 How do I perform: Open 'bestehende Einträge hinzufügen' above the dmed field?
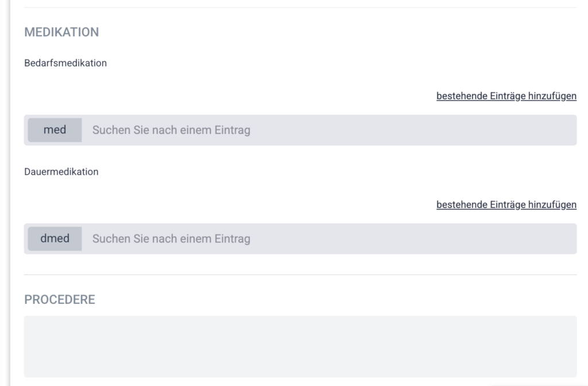pyautogui.click(x=506, y=204)
